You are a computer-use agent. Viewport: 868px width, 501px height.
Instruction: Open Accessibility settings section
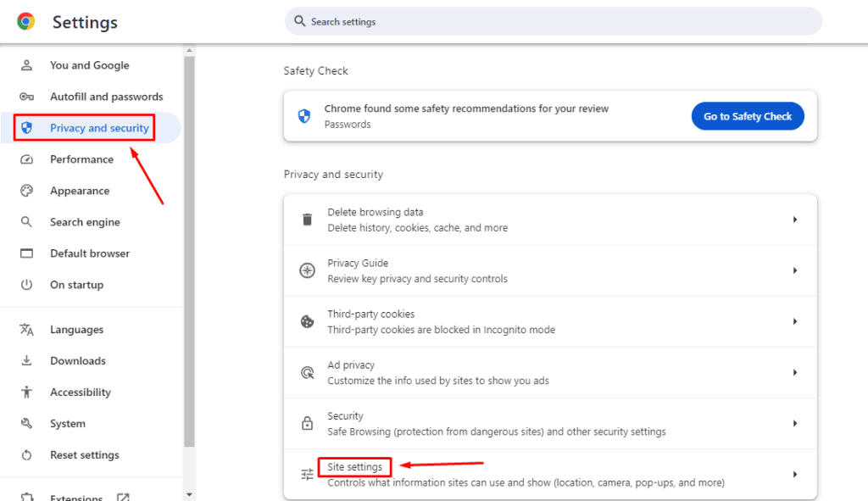91,392
